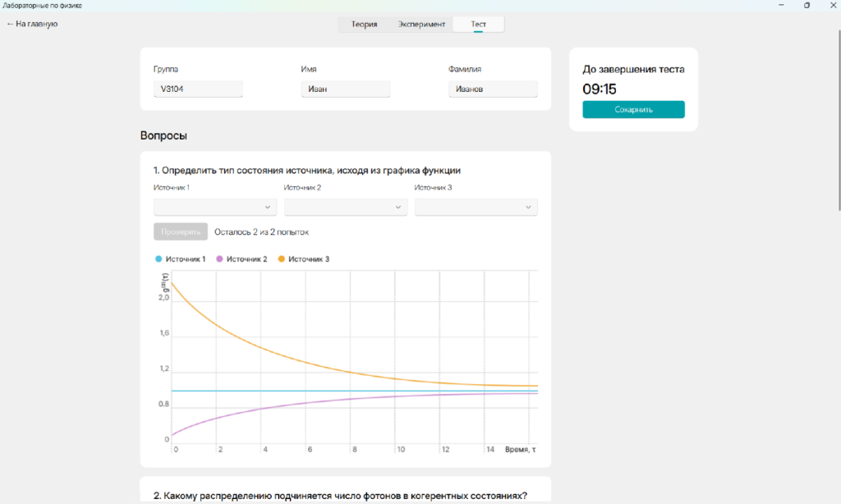Screen dimensions: 841x504
Task: Open the Эксперимент tab
Action: click(x=421, y=25)
